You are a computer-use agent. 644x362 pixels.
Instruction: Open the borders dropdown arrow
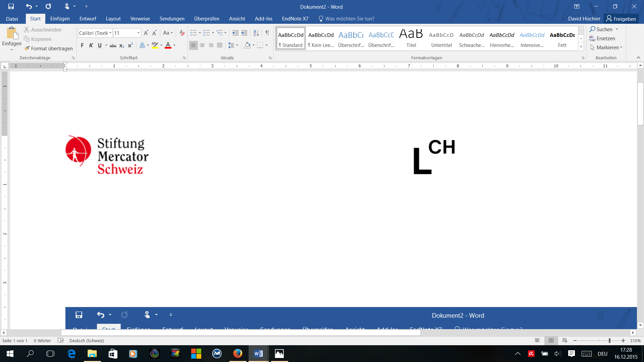click(x=267, y=45)
